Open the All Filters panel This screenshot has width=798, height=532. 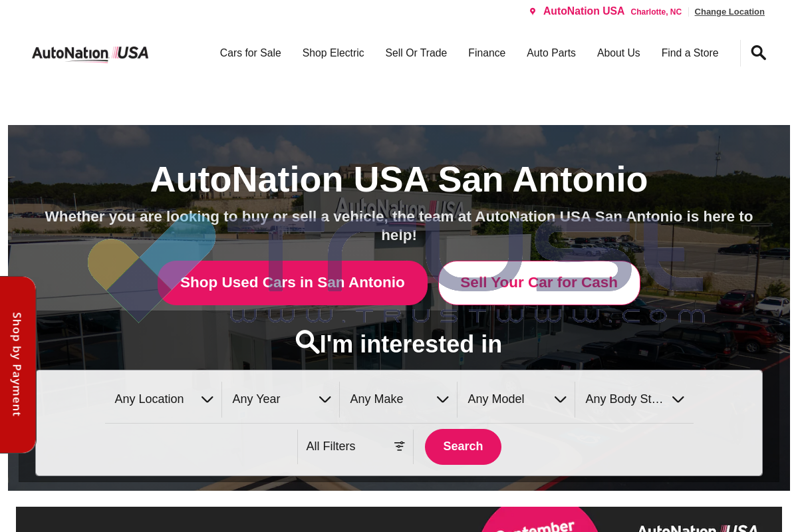[356, 447]
